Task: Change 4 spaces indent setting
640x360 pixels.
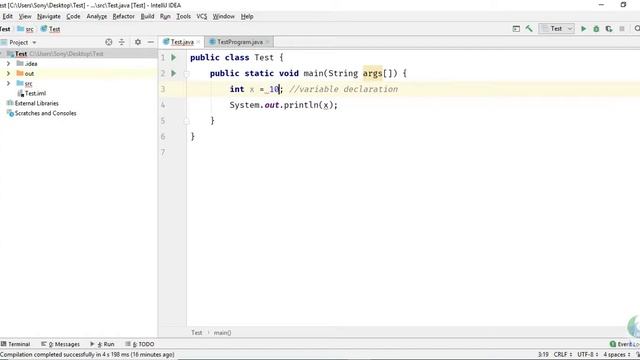Action: (x=617, y=355)
